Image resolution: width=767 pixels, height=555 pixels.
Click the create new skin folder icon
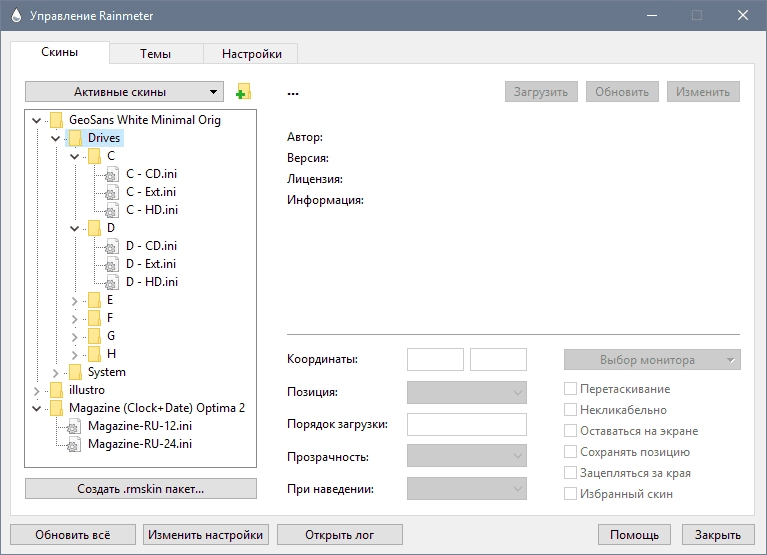pos(243,91)
